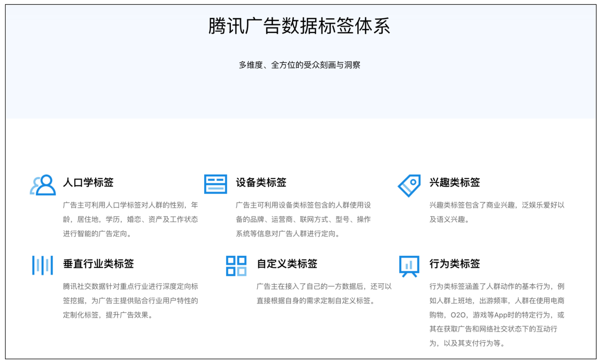Viewport: 601px width, 364px height.
Task: Click the 设备类标签 device icon
Action: pos(216,185)
